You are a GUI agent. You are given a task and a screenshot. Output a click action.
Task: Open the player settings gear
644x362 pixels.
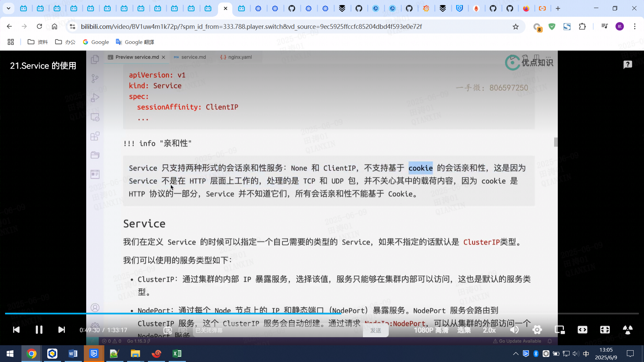537,330
